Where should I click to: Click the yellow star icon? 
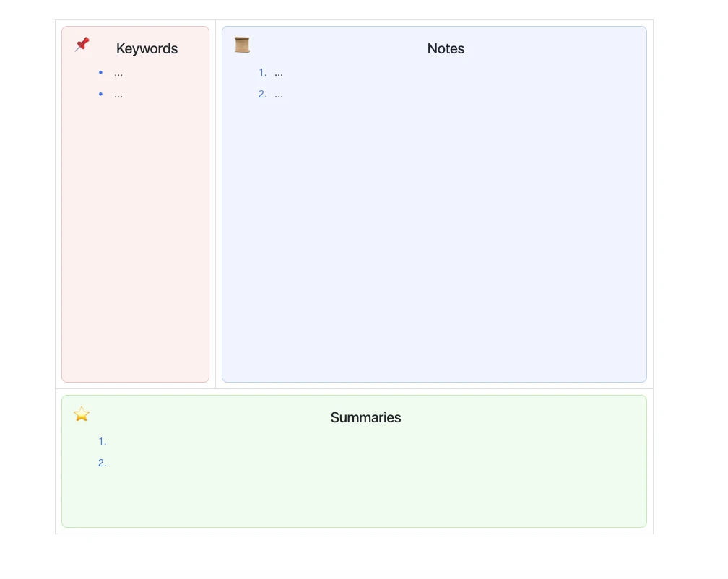82,414
